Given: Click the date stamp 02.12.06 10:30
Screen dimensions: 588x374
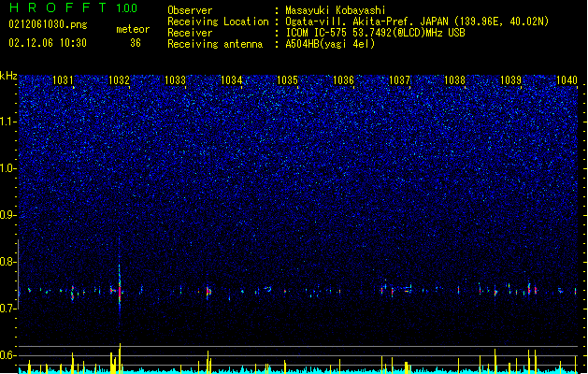Looking at the screenshot, I should [x=48, y=43].
